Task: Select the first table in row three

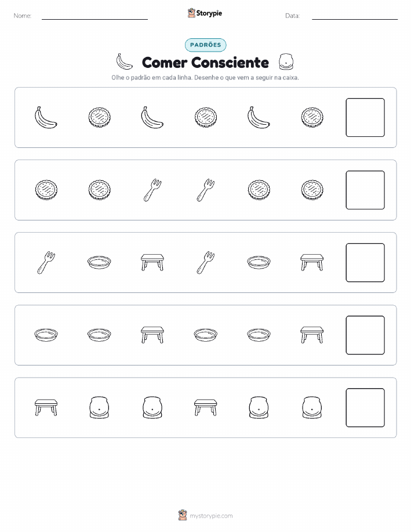Action: tap(152, 262)
